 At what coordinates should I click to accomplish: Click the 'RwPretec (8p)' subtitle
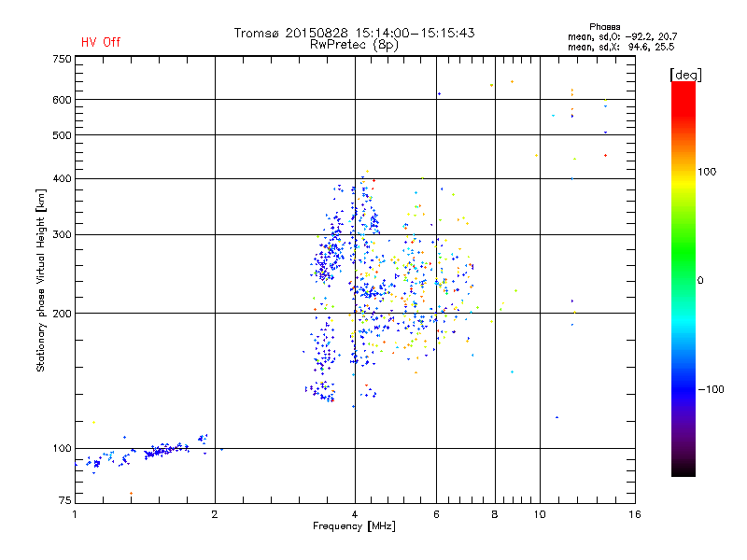coord(354,45)
